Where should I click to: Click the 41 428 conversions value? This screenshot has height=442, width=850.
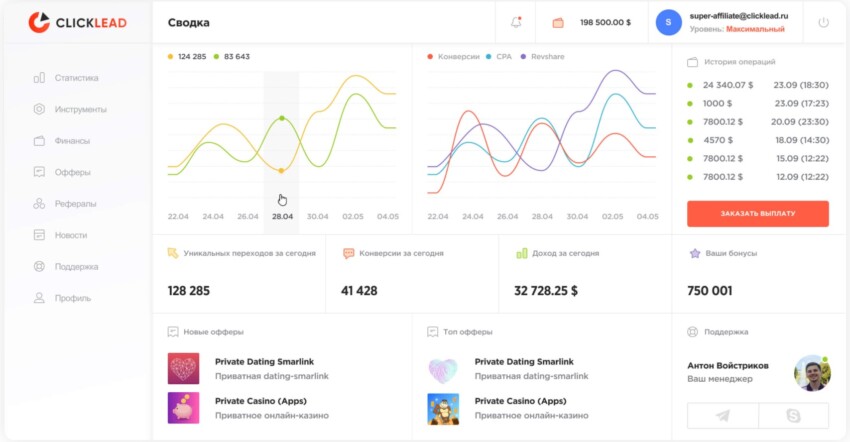pos(359,291)
